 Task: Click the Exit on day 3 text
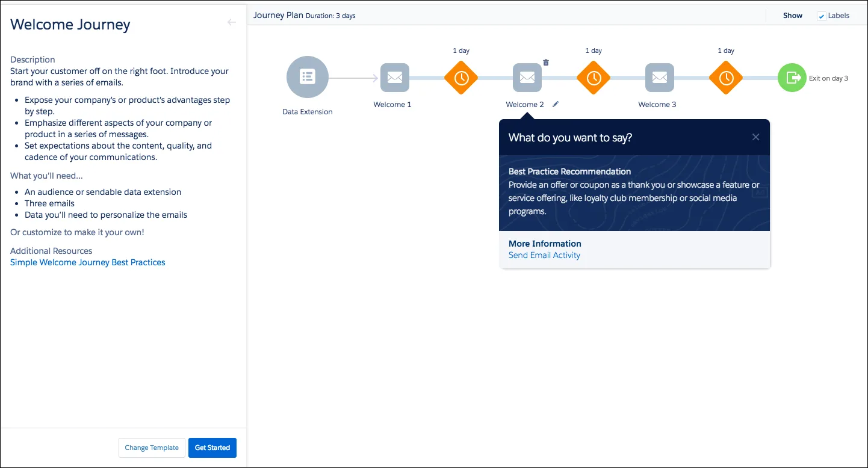[x=828, y=78]
